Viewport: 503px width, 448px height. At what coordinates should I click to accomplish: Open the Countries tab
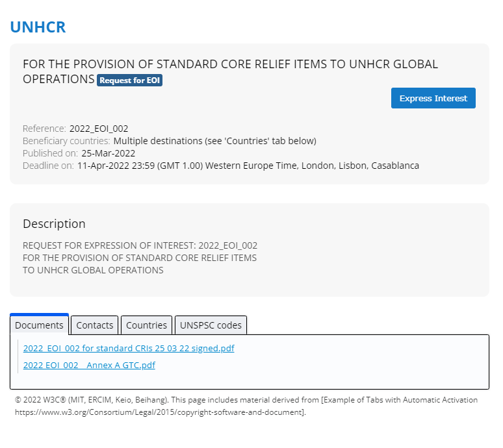coord(146,325)
